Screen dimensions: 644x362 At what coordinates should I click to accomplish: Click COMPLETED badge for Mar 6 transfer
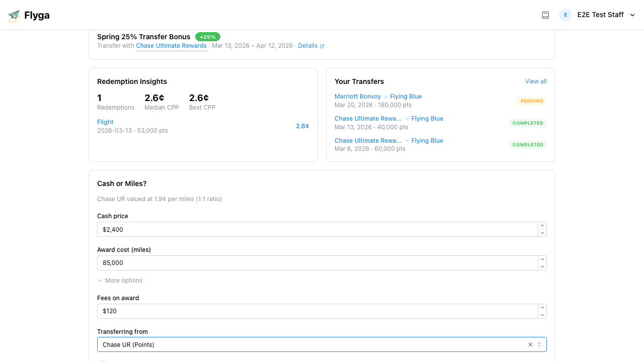(528, 145)
